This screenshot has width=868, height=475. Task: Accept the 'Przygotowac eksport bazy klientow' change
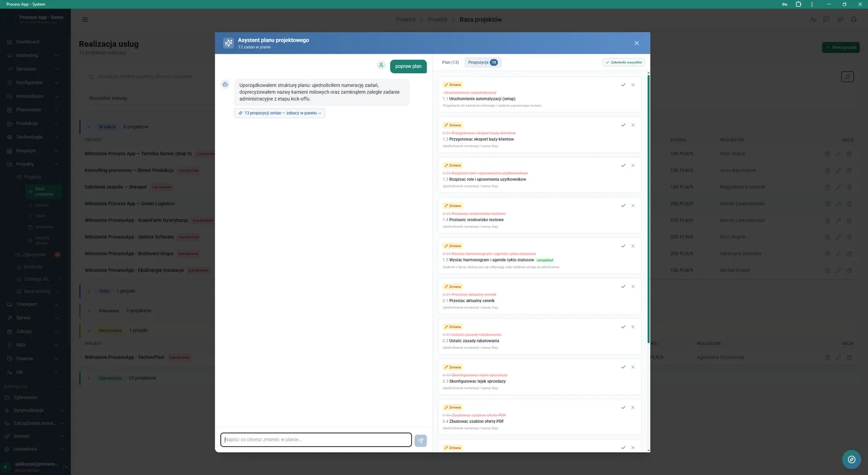click(623, 125)
